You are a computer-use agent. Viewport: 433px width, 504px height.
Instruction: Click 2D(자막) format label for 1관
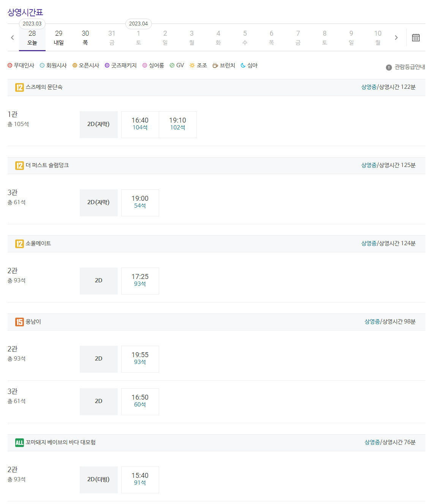99,124
